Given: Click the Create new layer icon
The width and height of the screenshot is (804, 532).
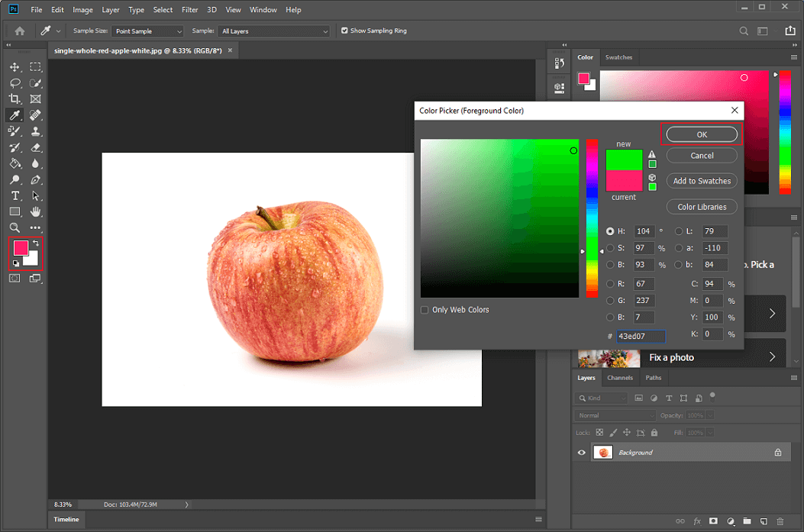Looking at the screenshot, I should [764, 522].
